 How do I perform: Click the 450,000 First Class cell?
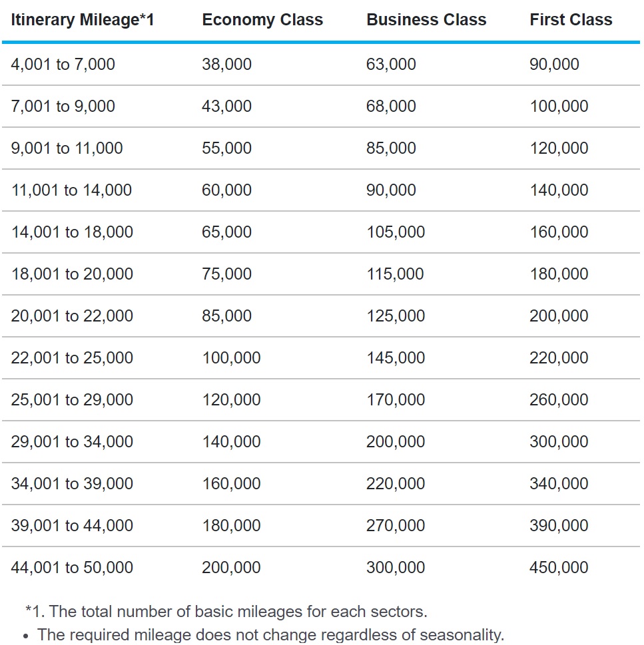click(559, 568)
